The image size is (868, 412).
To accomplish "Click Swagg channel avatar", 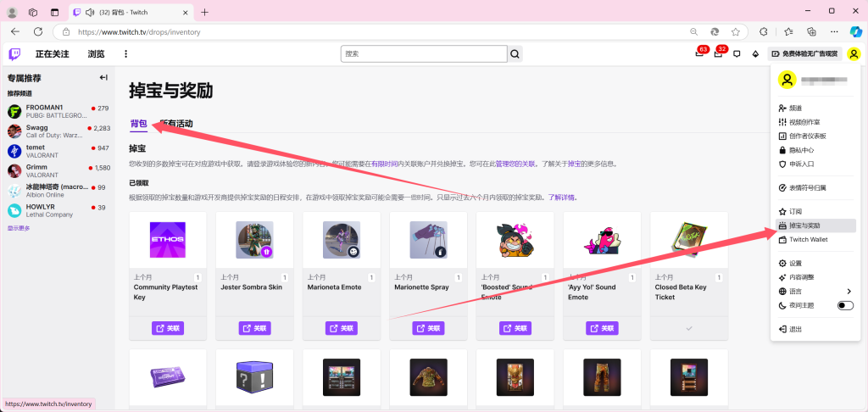I will pos(14,131).
